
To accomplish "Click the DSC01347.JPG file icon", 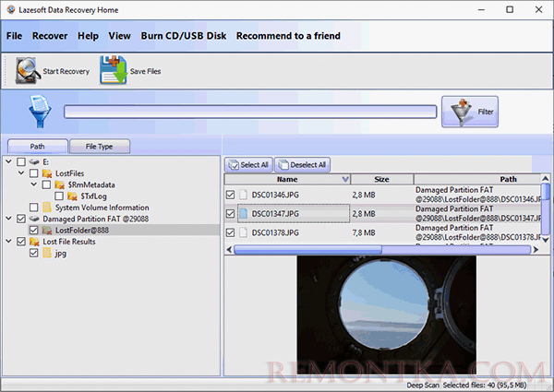I will [245, 213].
